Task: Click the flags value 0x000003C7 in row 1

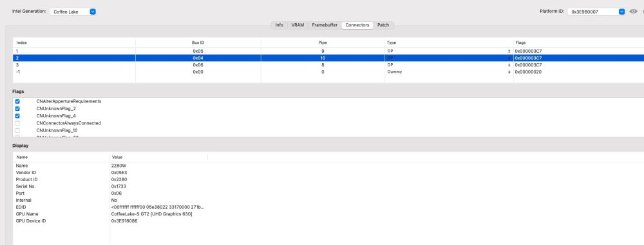Action: pyautogui.click(x=528, y=51)
